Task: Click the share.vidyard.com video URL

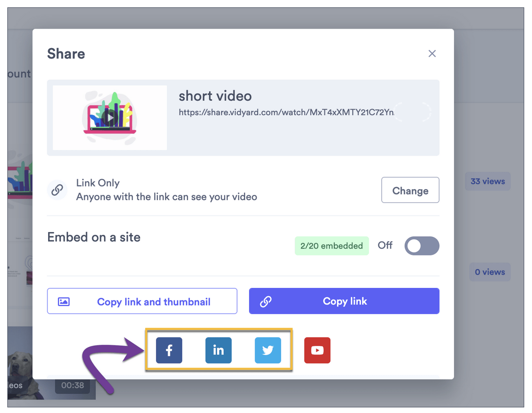Action: 287,113
